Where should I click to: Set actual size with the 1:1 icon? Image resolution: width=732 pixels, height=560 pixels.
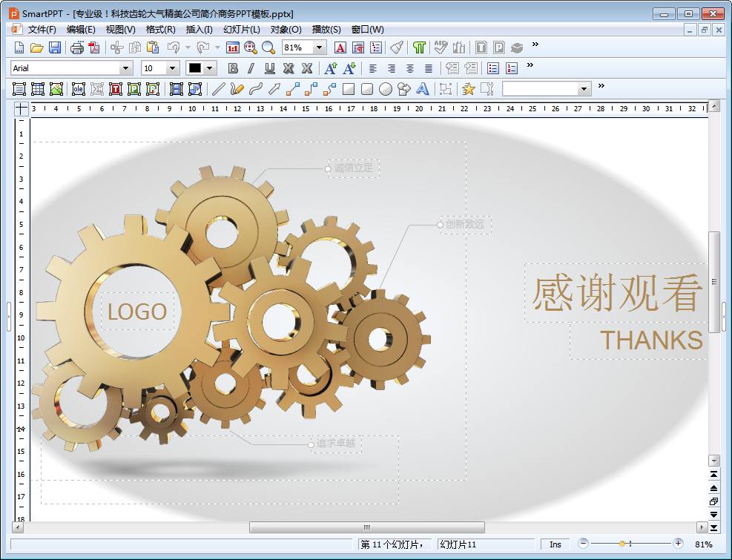[232, 47]
